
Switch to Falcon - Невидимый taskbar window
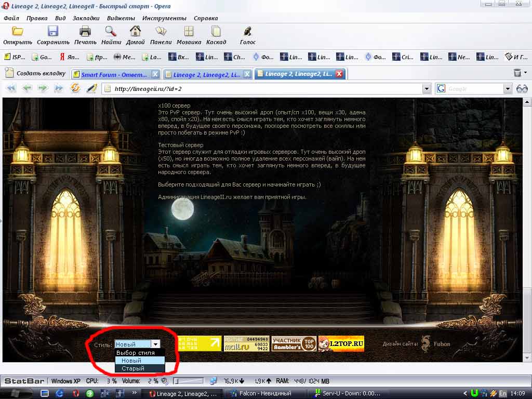(265, 394)
